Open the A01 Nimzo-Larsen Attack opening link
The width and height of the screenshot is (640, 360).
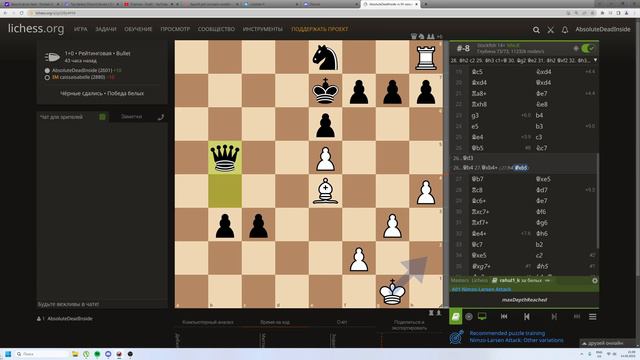pyautogui.click(x=482, y=289)
